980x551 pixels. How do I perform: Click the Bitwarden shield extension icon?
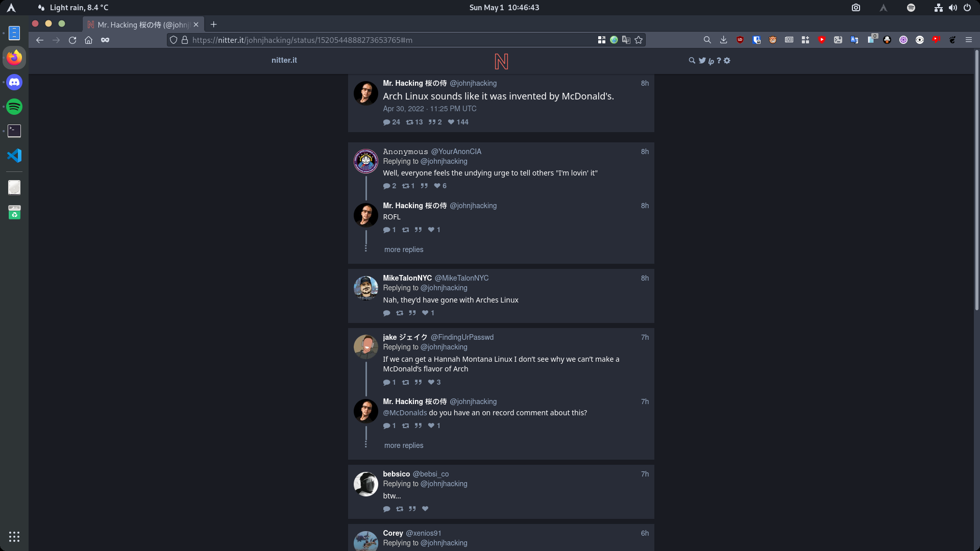pyautogui.click(x=756, y=40)
